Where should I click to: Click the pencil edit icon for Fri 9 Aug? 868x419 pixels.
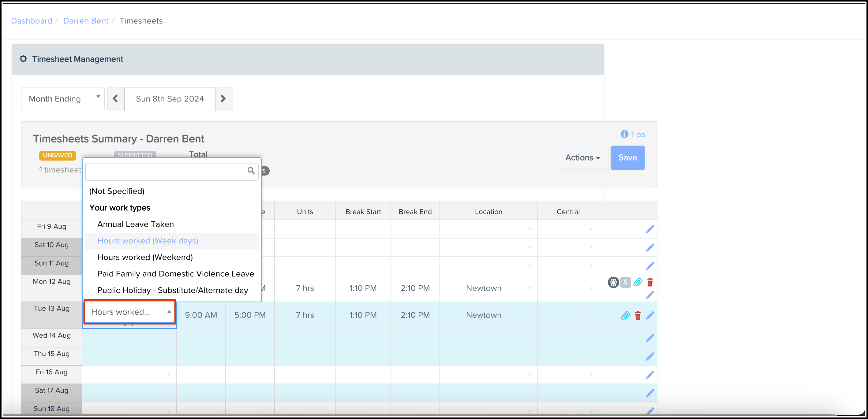point(650,229)
